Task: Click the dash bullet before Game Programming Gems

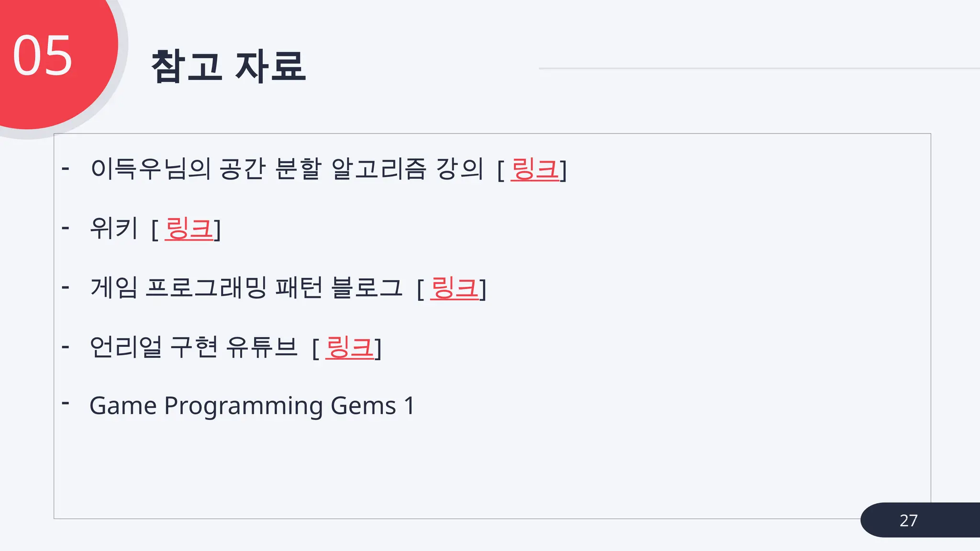Action: pos(66,403)
